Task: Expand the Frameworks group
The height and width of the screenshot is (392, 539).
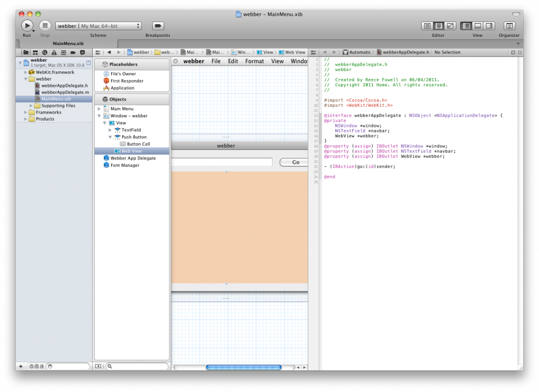Action: 25,113
